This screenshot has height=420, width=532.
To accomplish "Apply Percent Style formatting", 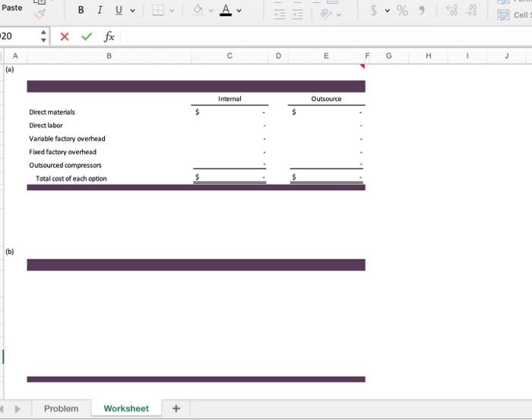I will pyautogui.click(x=402, y=10).
